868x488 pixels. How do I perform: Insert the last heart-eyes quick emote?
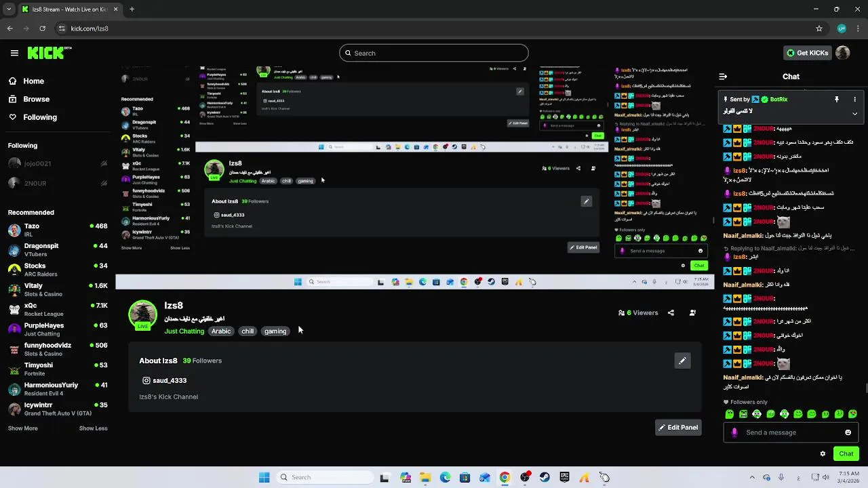click(x=853, y=414)
